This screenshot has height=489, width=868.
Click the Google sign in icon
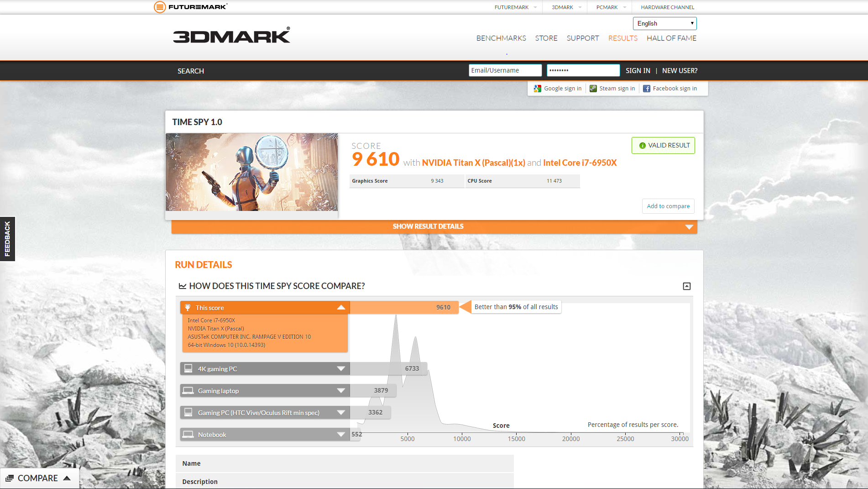(x=538, y=89)
